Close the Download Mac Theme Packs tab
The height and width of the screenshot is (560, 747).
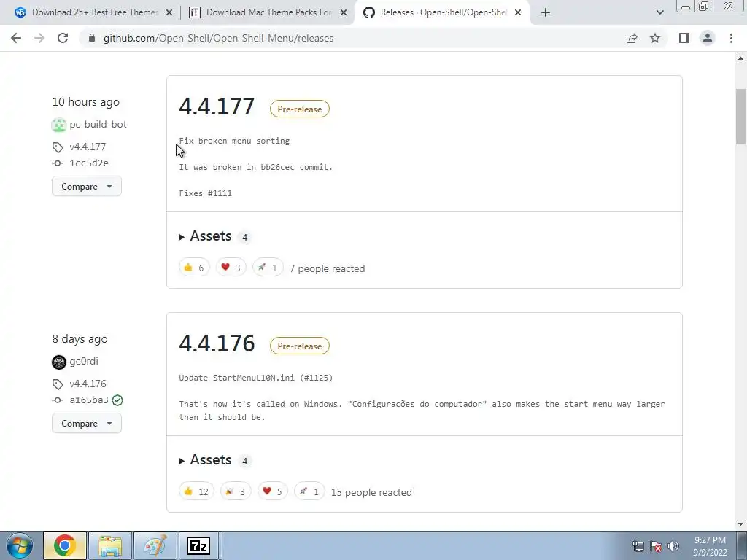pyautogui.click(x=344, y=13)
